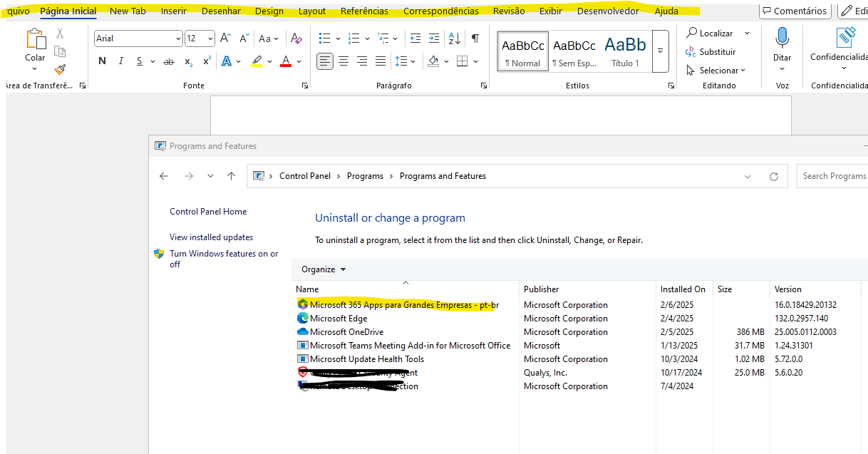Toggle bold (N) formatting
This screenshot has width=868, height=454.
pyautogui.click(x=102, y=61)
